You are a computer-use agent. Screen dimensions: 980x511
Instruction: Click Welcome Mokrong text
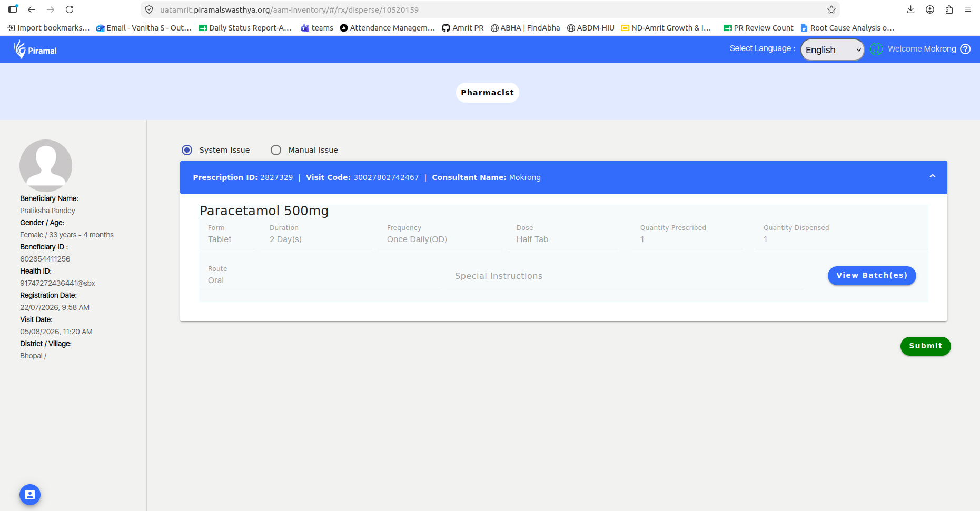click(922, 49)
